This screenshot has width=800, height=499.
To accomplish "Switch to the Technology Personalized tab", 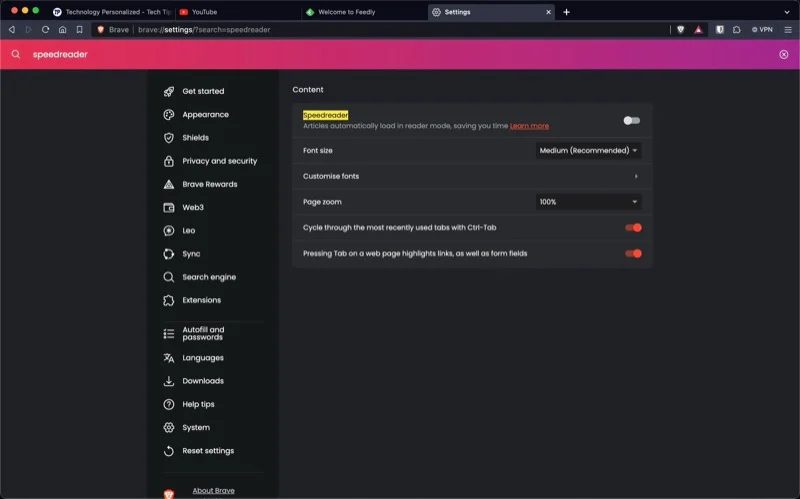I will coord(112,12).
